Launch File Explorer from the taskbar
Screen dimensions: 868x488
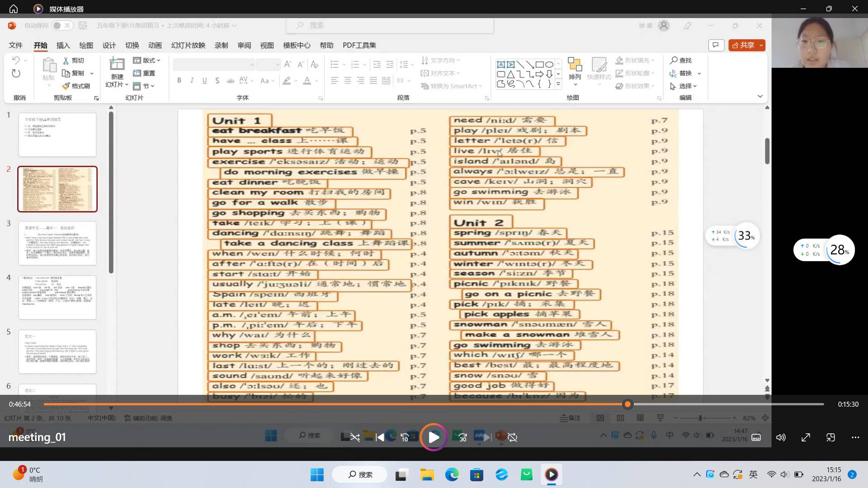click(427, 474)
